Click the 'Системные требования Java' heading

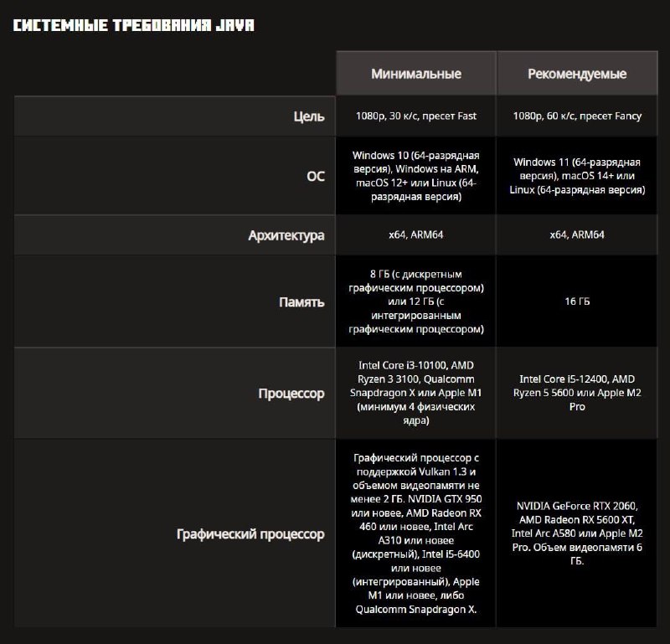coord(134,25)
